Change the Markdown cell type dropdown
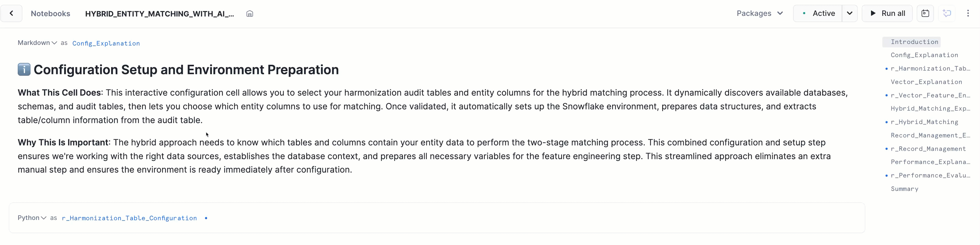980x245 pixels. click(x=37, y=42)
